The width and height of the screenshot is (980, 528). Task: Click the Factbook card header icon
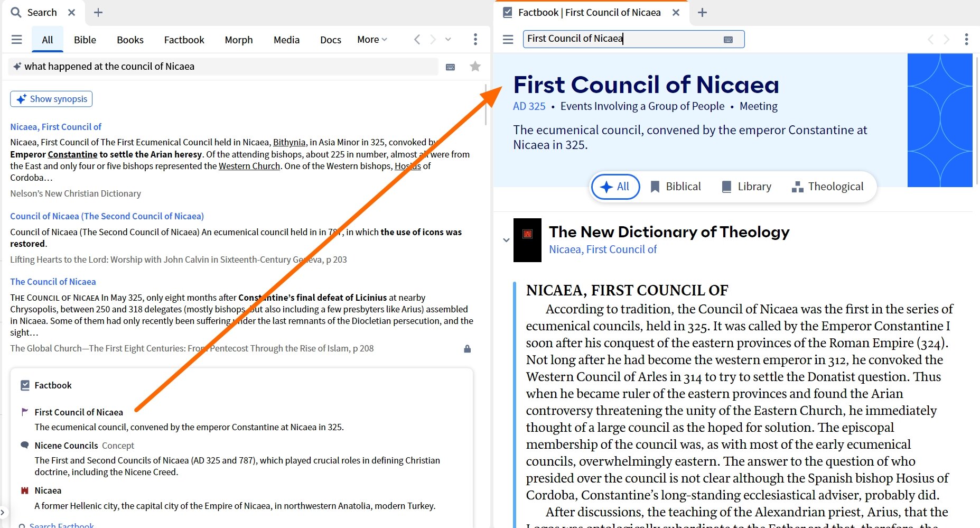[25, 385]
